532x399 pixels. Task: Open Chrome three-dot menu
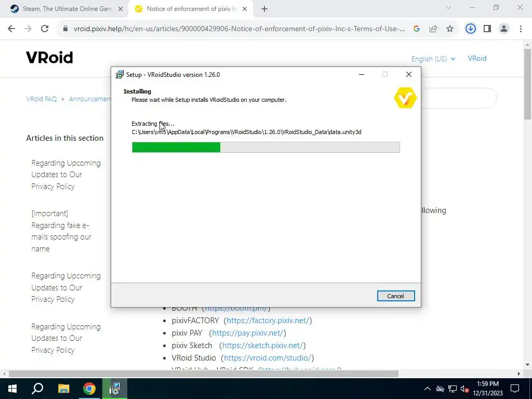click(521, 29)
